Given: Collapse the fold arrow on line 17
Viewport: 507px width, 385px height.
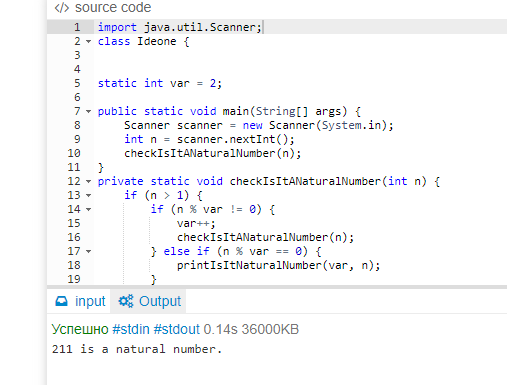Looking at the screenshot, I should click(88, 251).
